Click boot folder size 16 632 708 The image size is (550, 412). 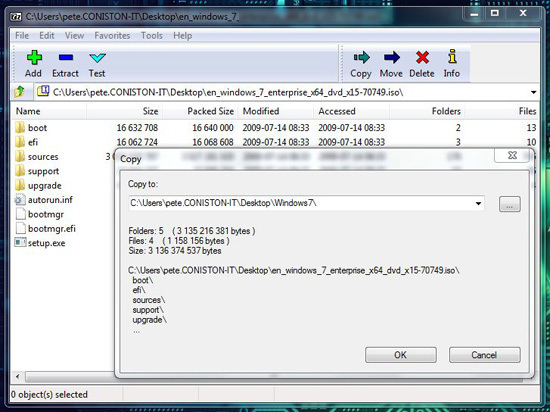(x=137, y=128)
